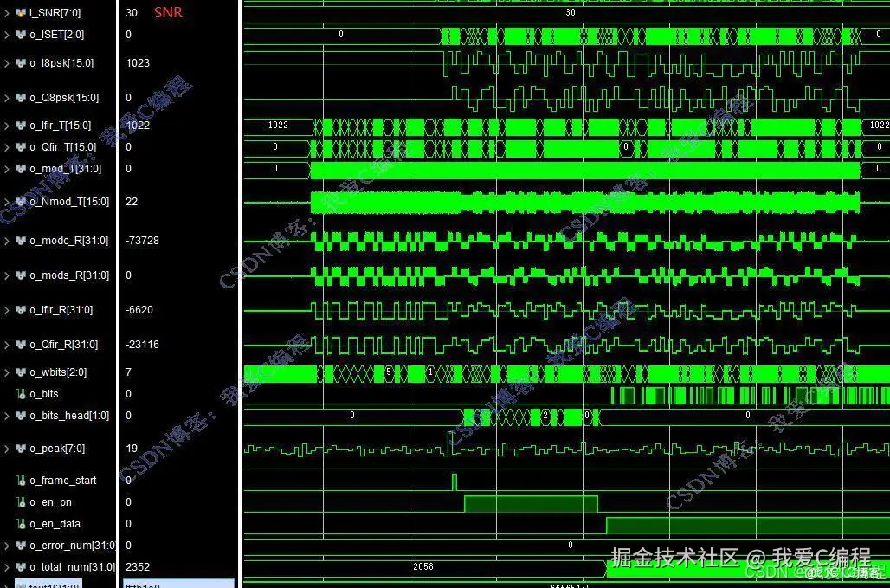Expand the i_SNR[7:0] signal tree
This screenshot has width=890, height=588.
[7, 12]
